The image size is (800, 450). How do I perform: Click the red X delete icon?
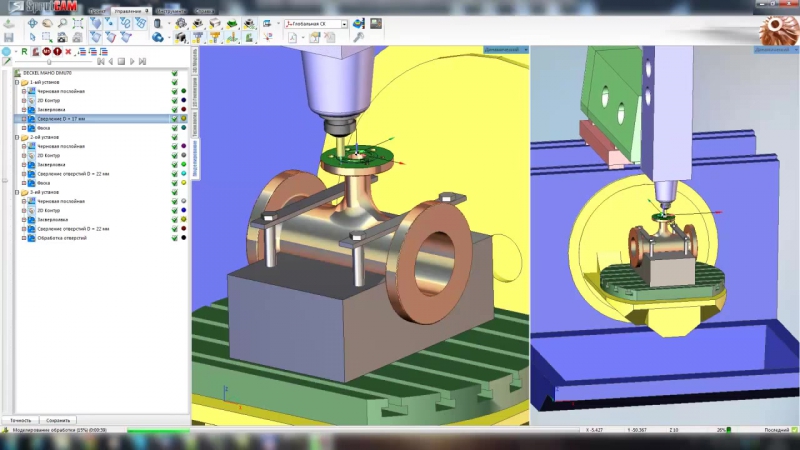click(x=68, y=52)
